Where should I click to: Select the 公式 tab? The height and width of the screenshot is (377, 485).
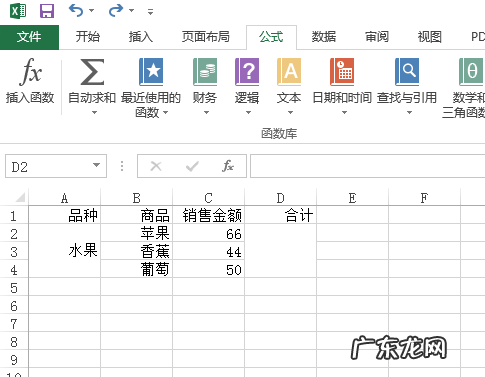point(271,37)
